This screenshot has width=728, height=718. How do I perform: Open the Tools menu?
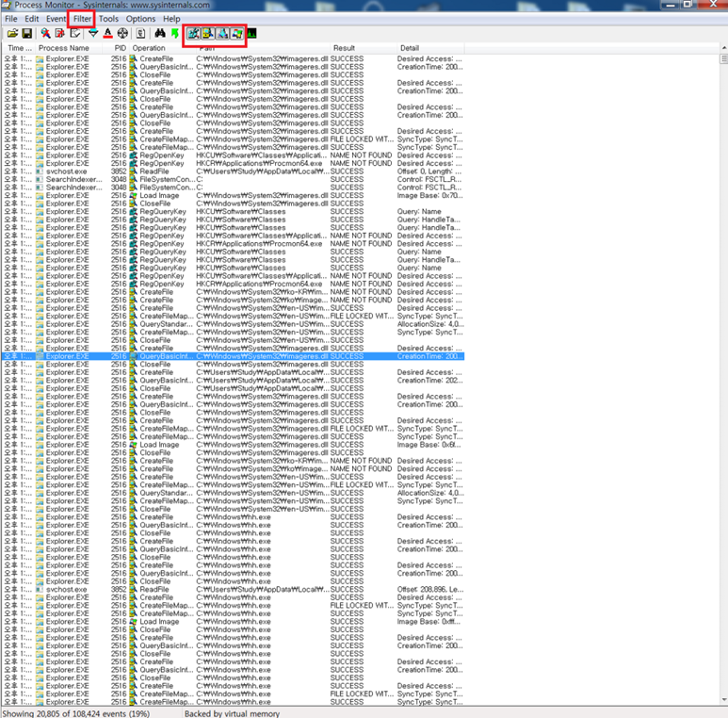(x=108, y=19)
